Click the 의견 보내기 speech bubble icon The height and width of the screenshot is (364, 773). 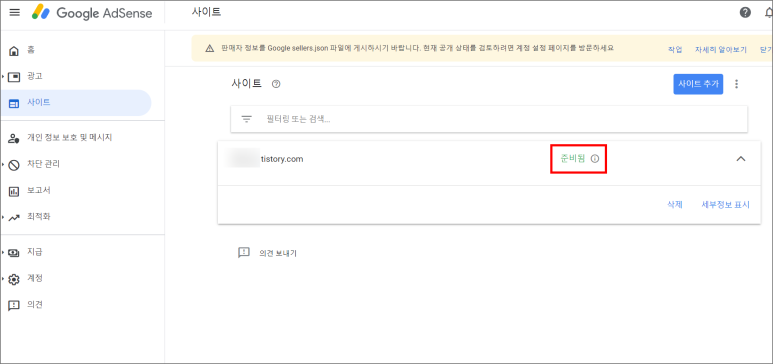(x=244, y=253)
